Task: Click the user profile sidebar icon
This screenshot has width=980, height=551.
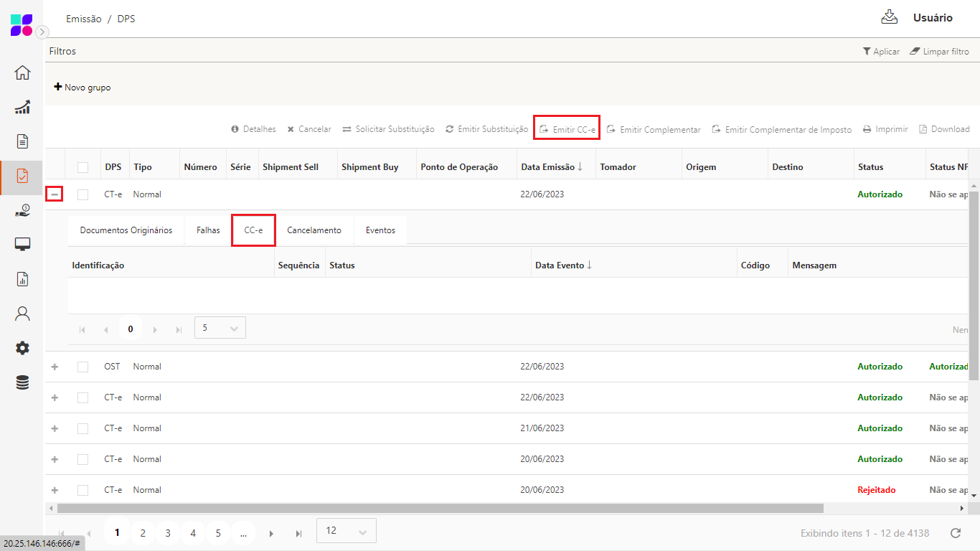Action: point(22,314)
